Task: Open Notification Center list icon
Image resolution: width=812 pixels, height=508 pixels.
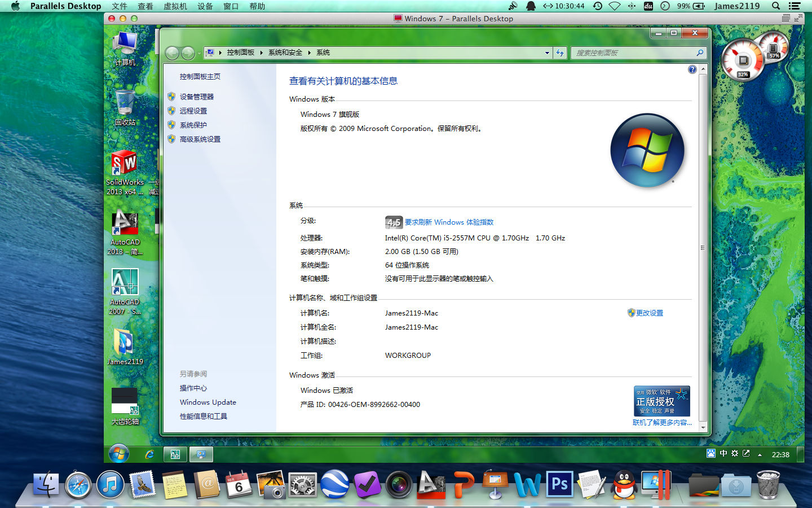Action: pyautogui.click(x=795, y=6)
